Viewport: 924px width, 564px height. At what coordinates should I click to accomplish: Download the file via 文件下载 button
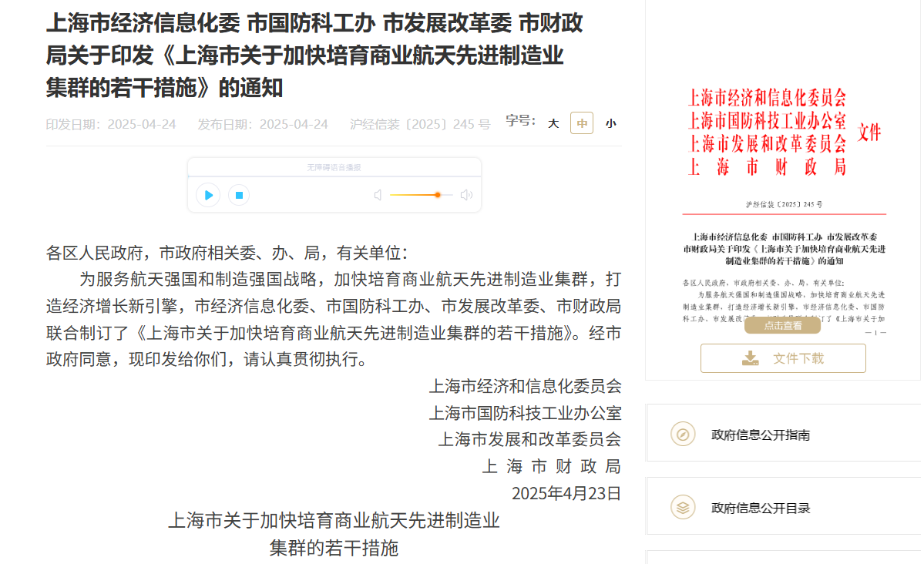click(x=783, y=358)
